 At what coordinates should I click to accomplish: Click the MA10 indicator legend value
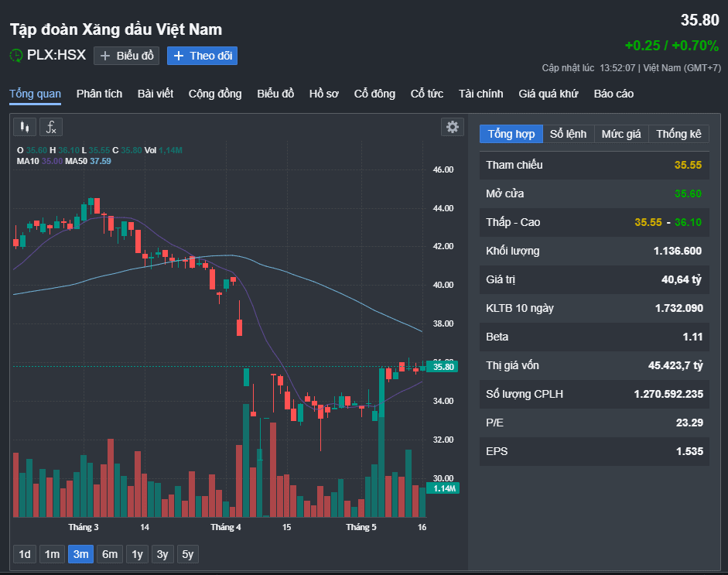coord(52,161)
